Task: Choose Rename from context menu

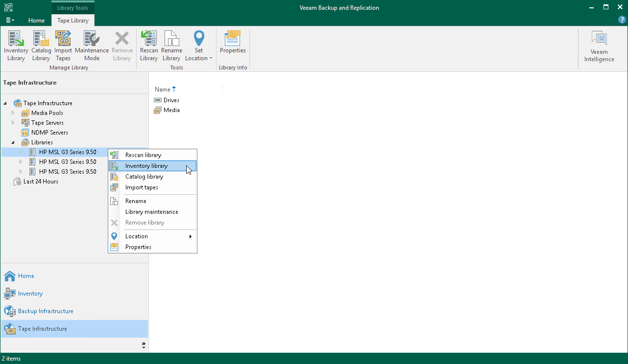Action: (152, 201)
